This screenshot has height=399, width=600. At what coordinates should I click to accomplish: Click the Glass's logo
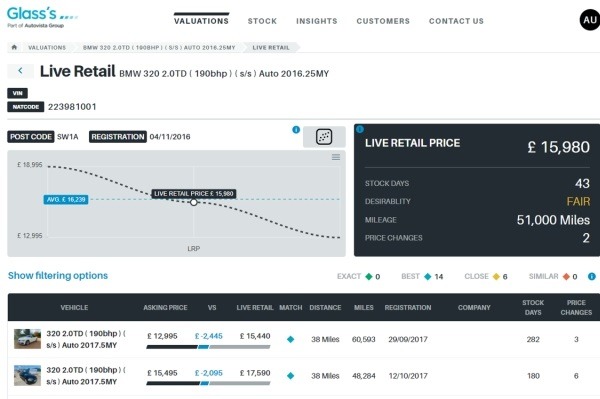pyautogui.click(x=42, y=17)
